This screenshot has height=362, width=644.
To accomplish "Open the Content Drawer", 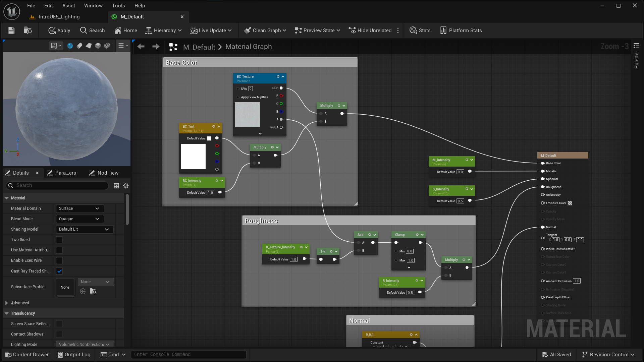I will coord(27,355).
